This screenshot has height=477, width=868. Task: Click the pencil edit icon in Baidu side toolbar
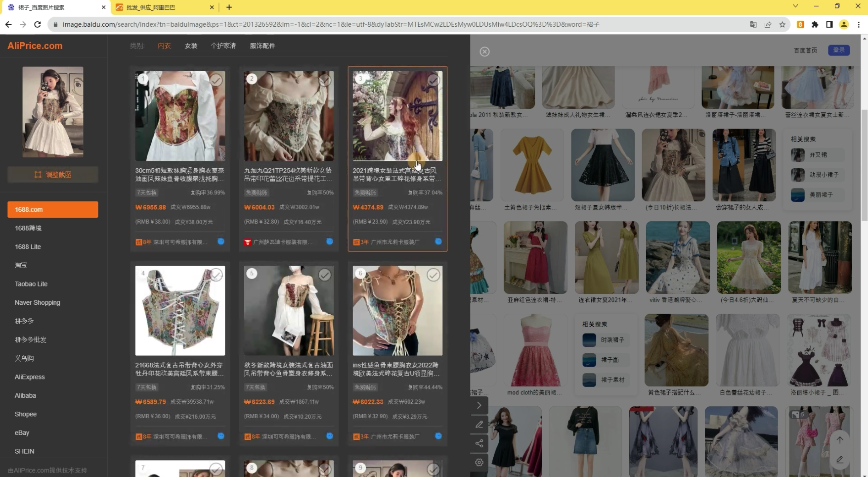tap(479, 424)
